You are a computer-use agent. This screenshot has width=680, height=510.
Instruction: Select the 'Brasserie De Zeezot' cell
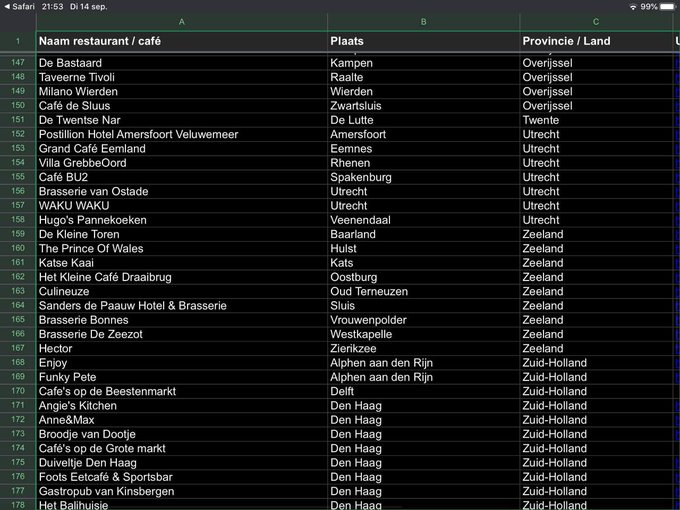(x=182, y=335)
